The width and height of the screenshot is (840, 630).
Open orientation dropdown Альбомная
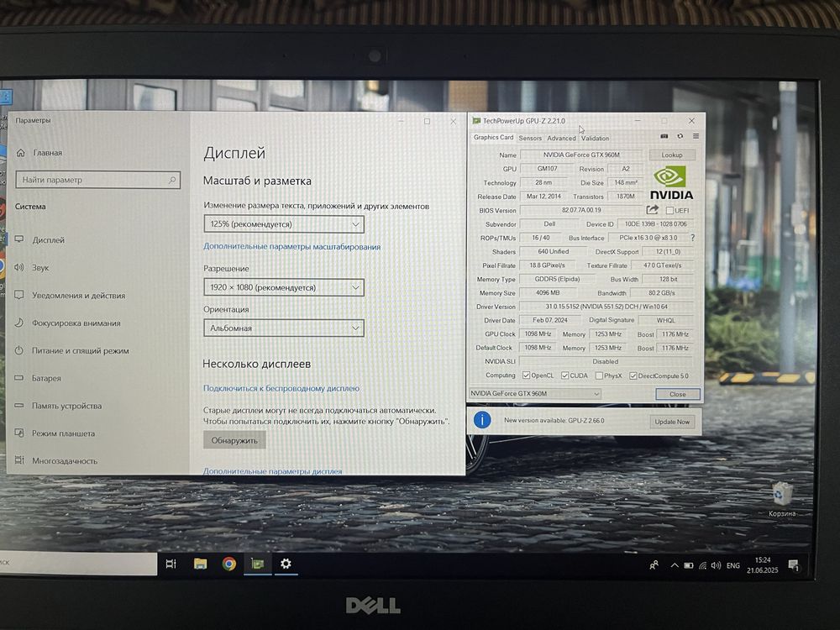pos(284,328)
